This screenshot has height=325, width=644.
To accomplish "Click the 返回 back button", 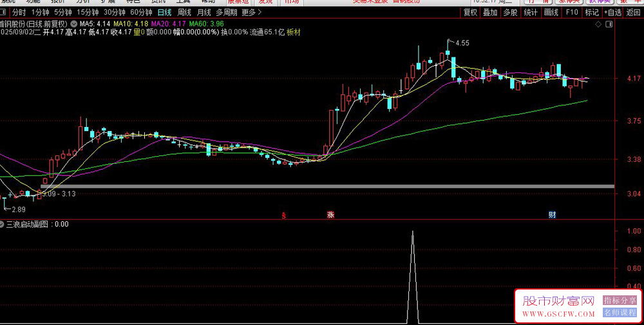I will [633, 12].
